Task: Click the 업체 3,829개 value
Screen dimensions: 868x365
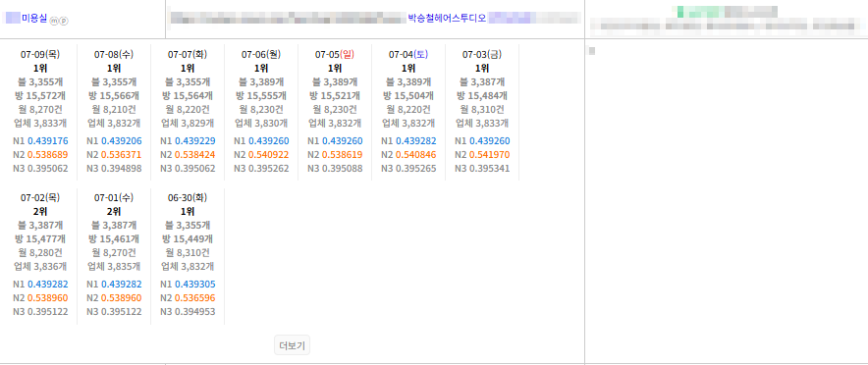Action: point(188,123)
